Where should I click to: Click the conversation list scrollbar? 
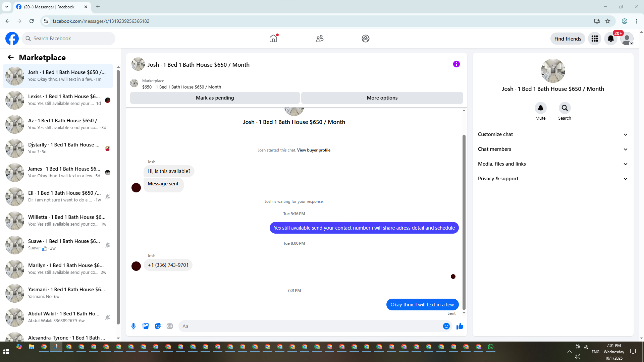[118, 197]
